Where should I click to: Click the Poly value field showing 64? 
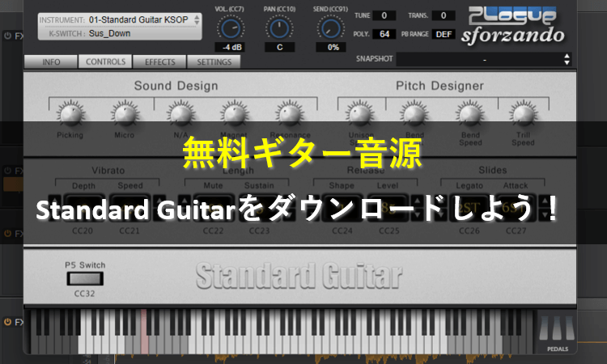384,34
